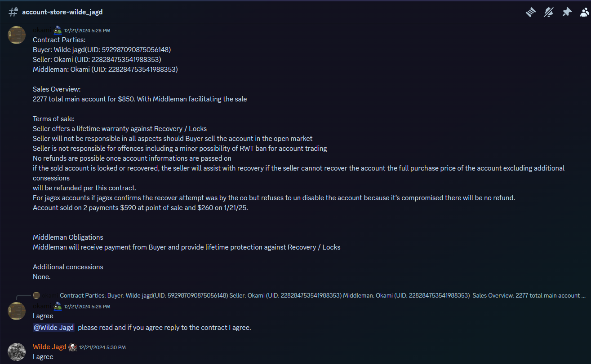The width and height of the screenshot is (591, 364).
Task: Click the @Wilde Jagd mention
Action: 53,327
